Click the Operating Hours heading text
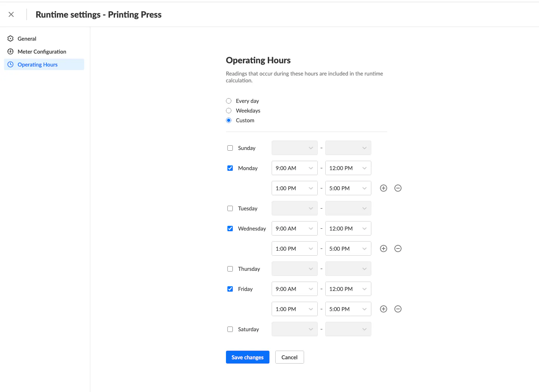The image size is (539, 392). point(258,60)
